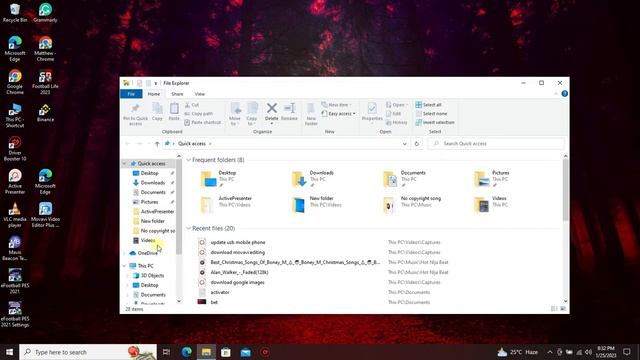The width and height of the screenshot is (640, 360).
Task: Select recent file Alan_Walker_-_Faded(128k)
Action: click(239, 272)
